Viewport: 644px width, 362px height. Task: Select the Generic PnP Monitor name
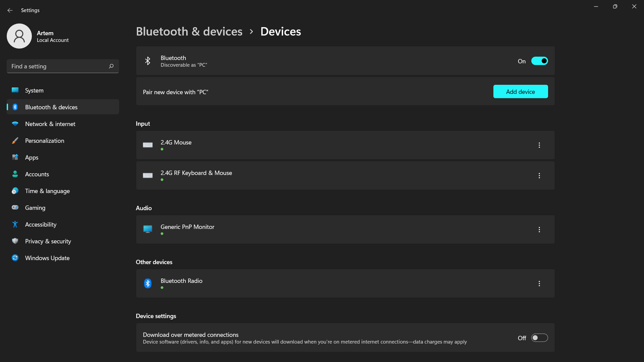point(187,227)
